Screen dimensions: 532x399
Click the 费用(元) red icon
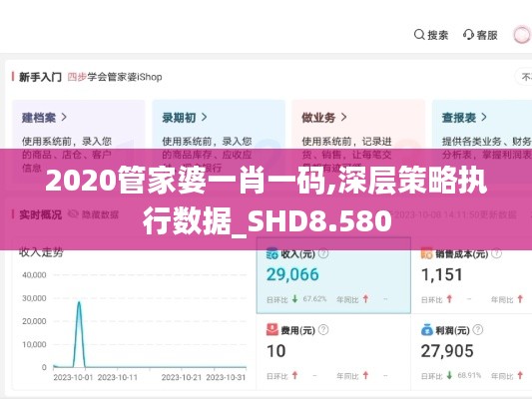tap(272, 330)
